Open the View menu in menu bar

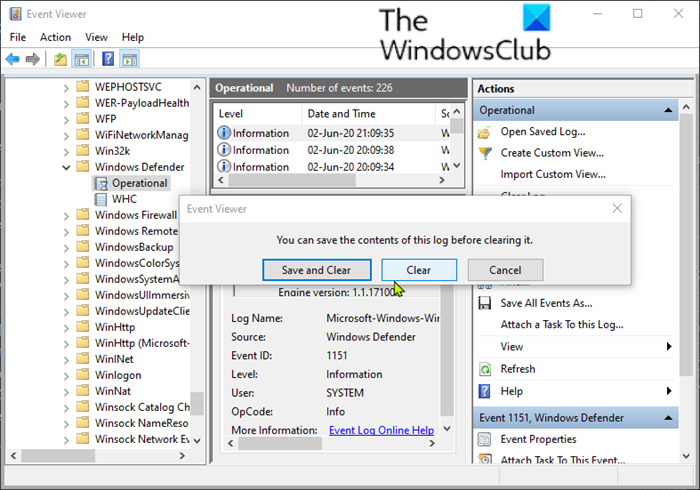(96, 37)
